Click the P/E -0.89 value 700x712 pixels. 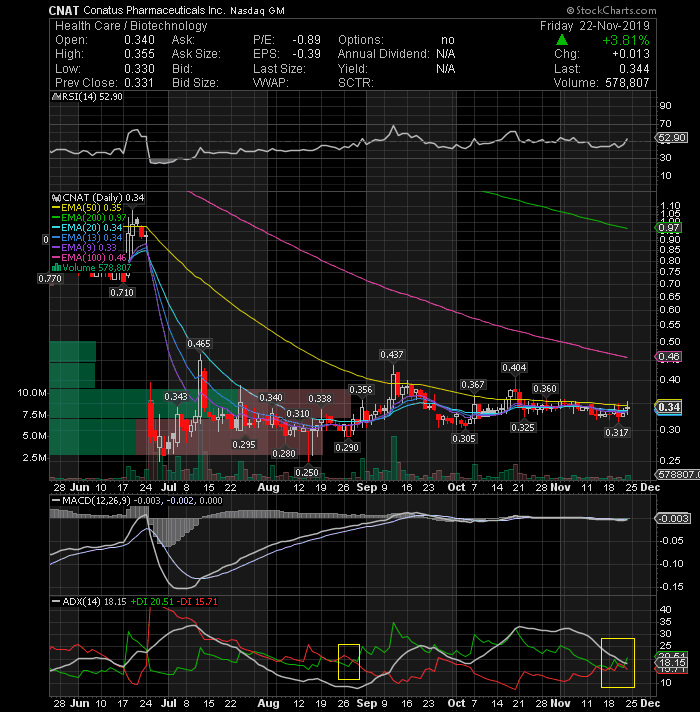pyautogui.click(x=306, y=40)
